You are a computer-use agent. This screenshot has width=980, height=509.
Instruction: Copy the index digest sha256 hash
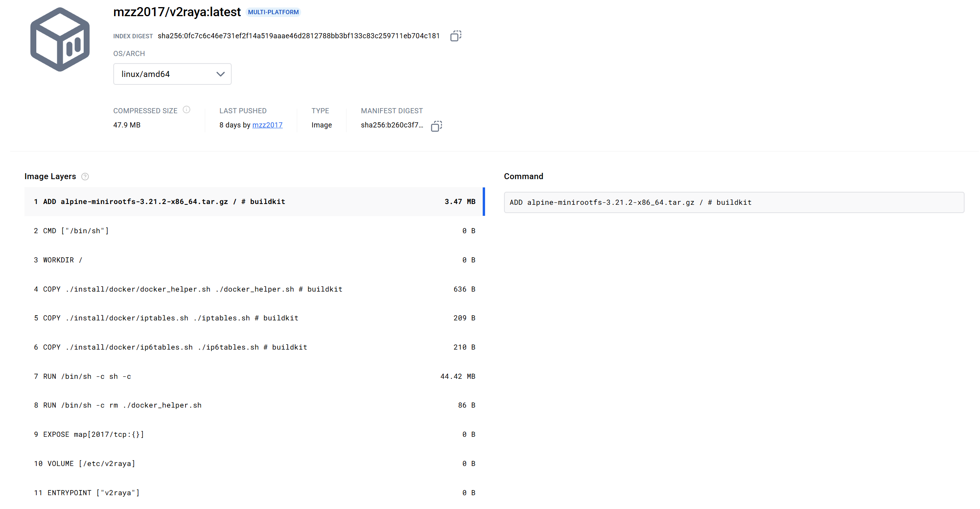tap(456, 36)
